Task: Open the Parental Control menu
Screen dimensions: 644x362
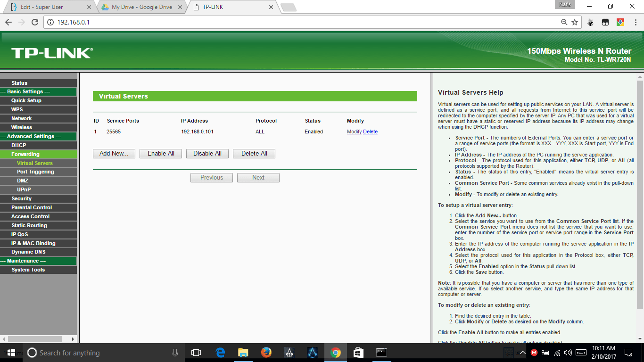Action: point(38,207)
